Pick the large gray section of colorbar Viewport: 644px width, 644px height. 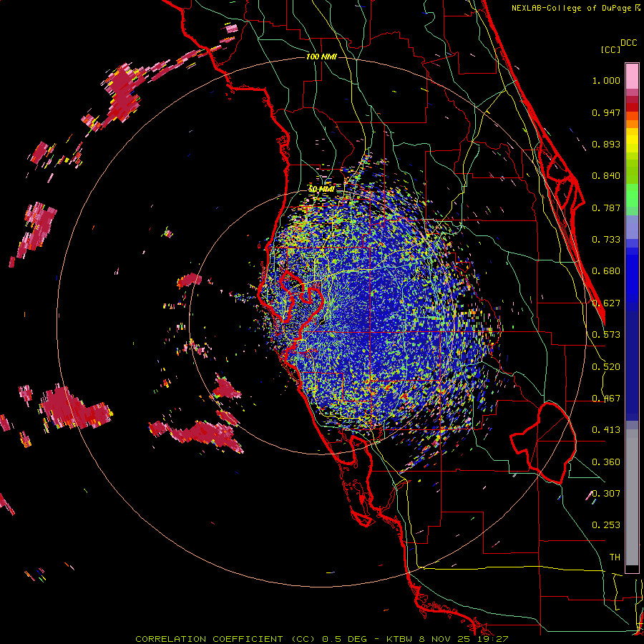tap(632, 497)
